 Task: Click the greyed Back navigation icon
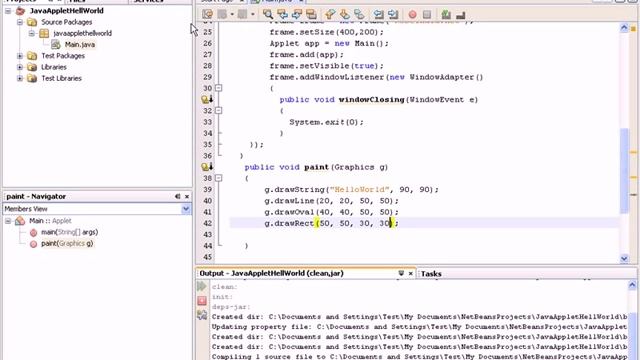(x=222, y=15)
